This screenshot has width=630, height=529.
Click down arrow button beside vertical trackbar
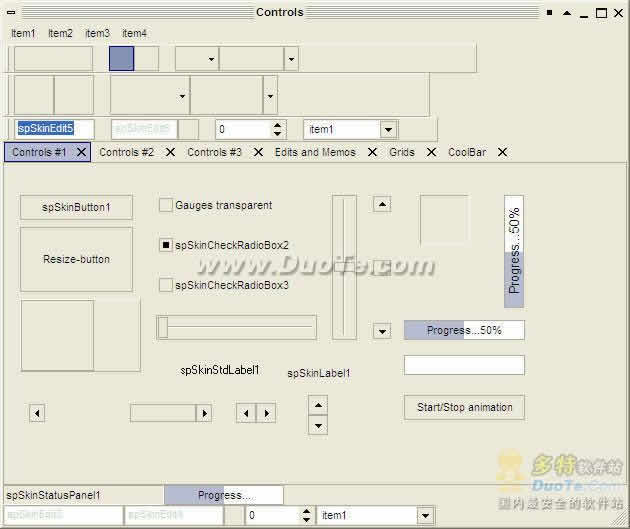coord(381,331)
